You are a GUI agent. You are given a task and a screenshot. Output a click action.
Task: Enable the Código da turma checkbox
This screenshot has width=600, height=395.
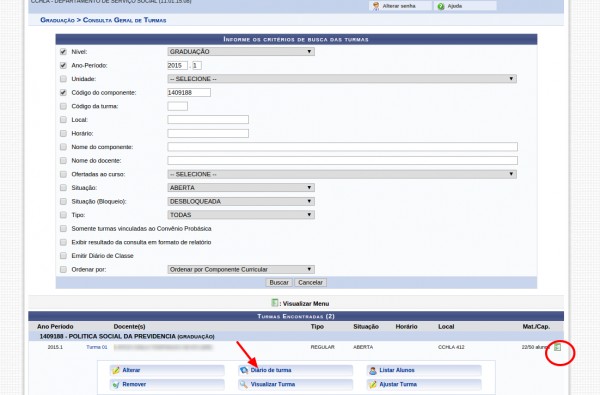coord(63,106)
